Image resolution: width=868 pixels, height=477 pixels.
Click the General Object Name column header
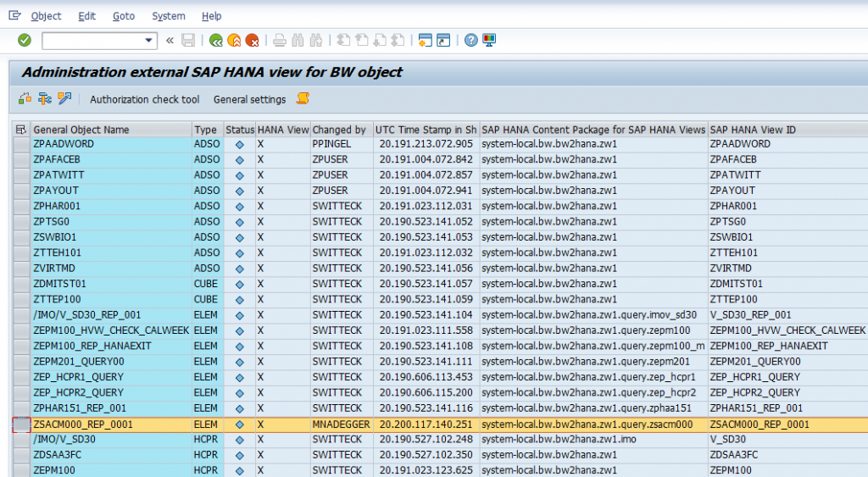[x=111, y=130]
